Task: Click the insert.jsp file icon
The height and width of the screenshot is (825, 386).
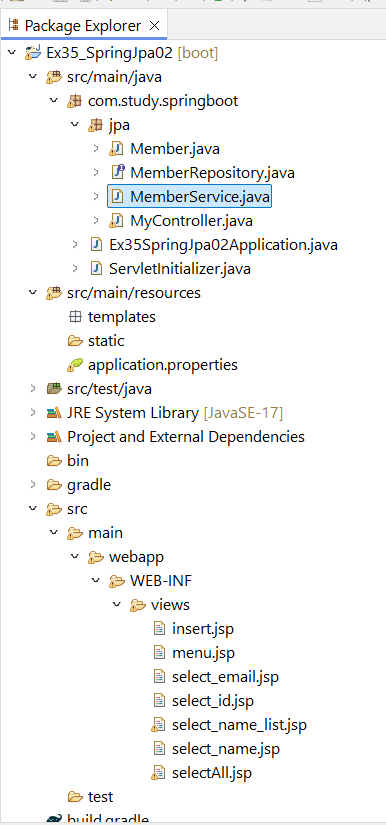Action: pos(159,629)
